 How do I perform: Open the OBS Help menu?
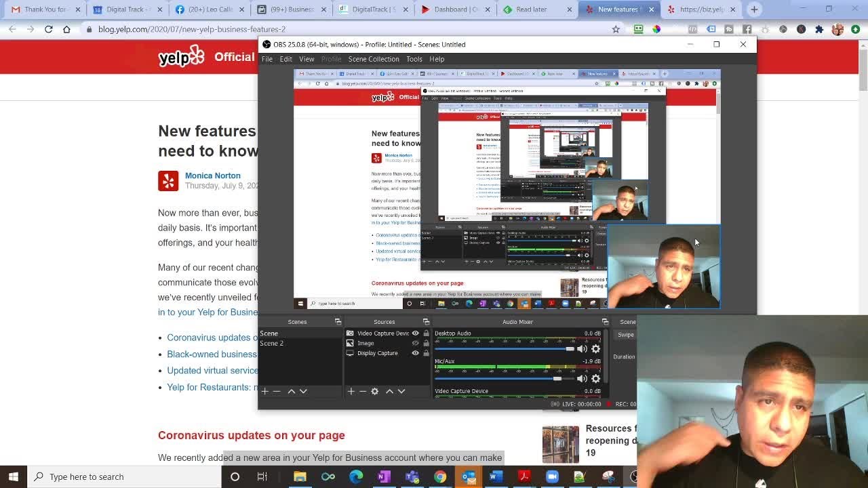coord(437,59)
